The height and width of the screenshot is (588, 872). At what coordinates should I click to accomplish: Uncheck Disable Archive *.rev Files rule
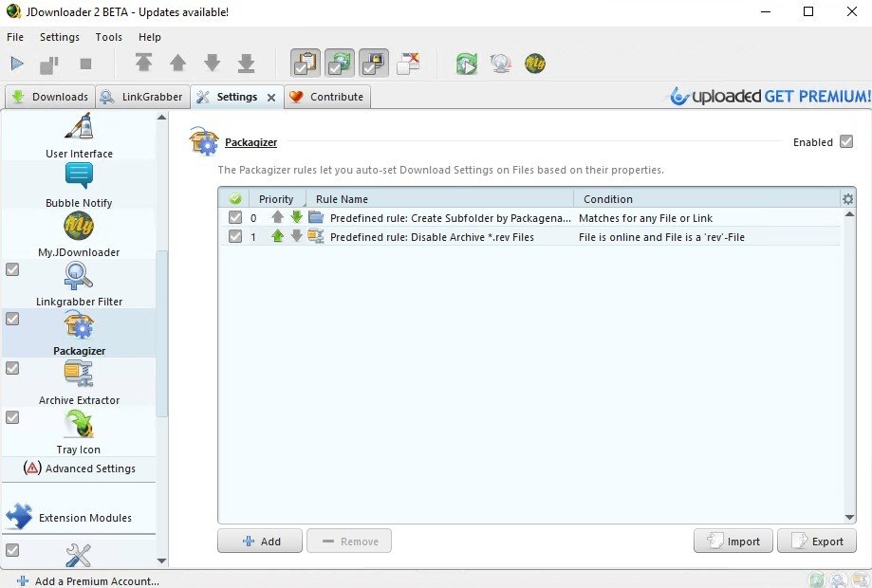tap(235, 237)
